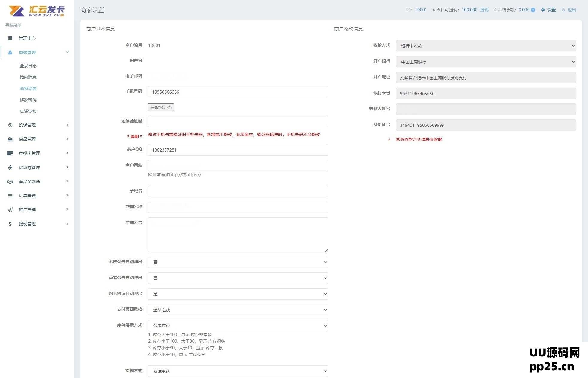Open 店铺链接 in the sidebar submenu
Image resolution: width=588 pixels, height=378 pixels.
pos(28,111)
